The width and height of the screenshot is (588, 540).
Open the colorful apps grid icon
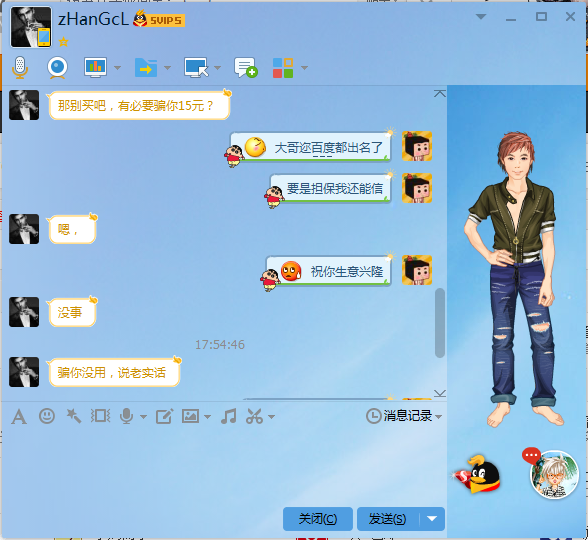[283, 68]
